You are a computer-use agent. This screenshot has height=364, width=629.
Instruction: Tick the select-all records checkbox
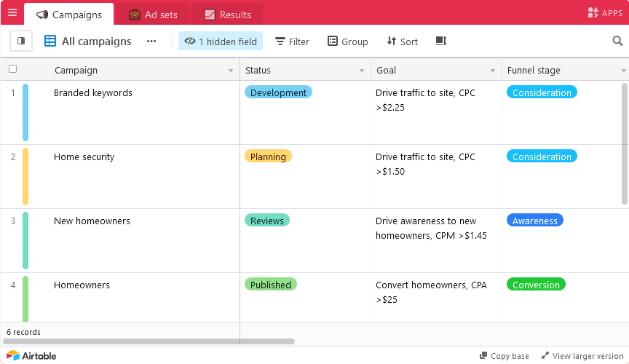pos(13,69)
